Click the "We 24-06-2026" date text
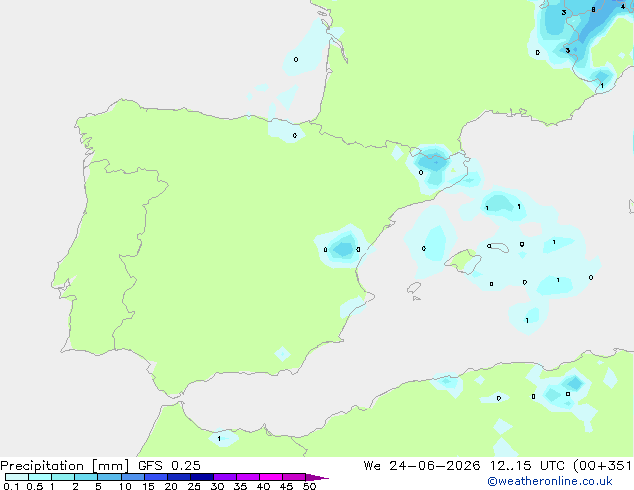This screenshot has width=634, height=490. [x=422, y=466]
